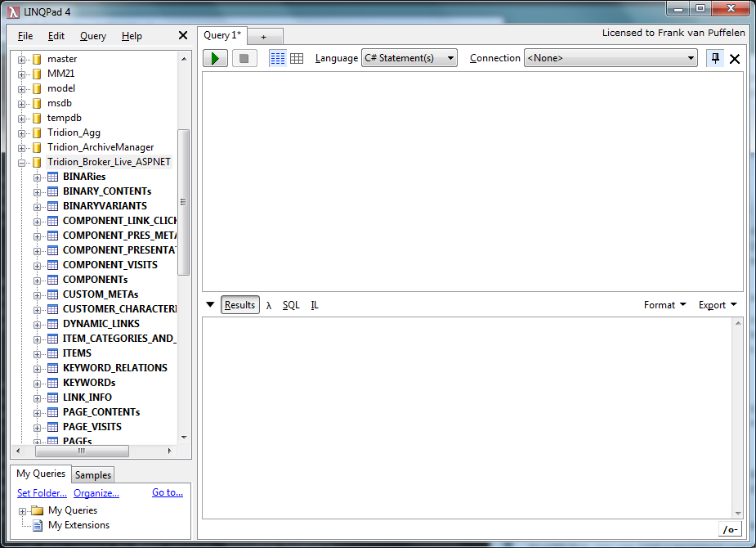Open the Language dropdown

[409, 58]
